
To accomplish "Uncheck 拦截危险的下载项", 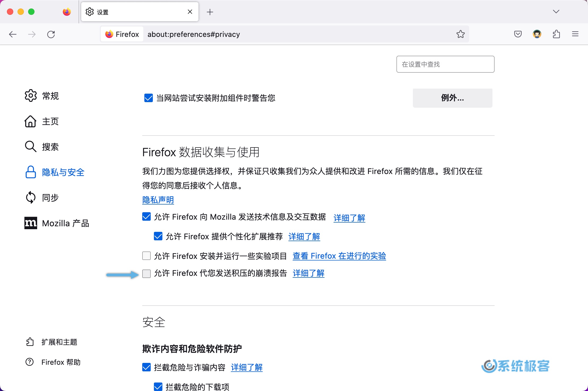I will tap(158, 386).
